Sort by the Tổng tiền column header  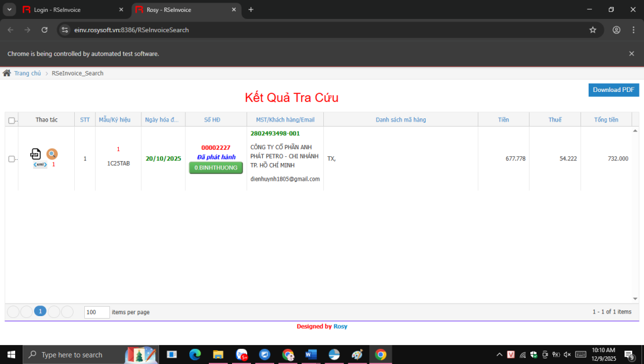606,120
